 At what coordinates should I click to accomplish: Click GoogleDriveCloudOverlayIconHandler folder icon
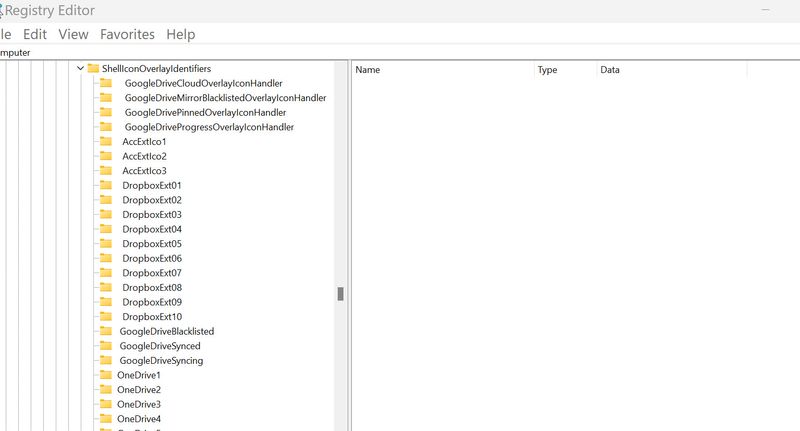click(x=106, y=83)
